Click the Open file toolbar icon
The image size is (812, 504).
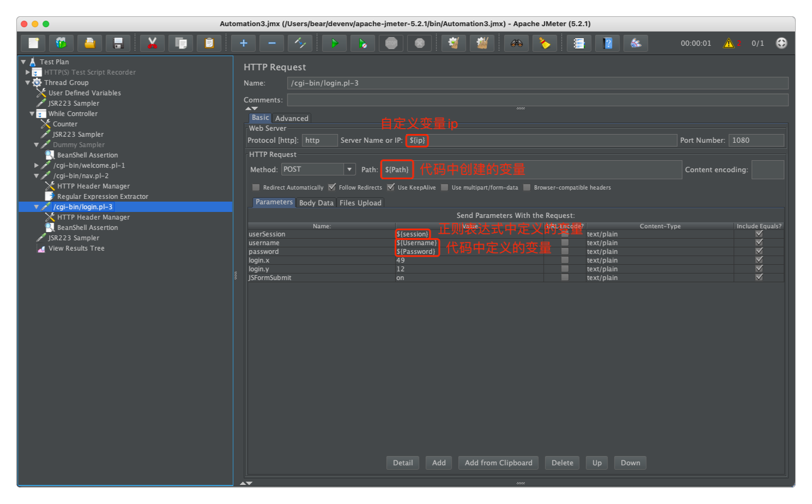(x=90, y=43)
